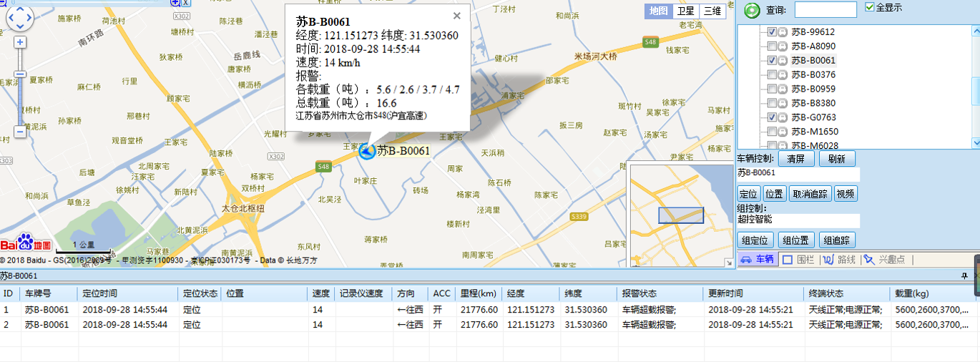Open the 路线 tab
The image size is (980, 362).
click(x=839, y=260)
